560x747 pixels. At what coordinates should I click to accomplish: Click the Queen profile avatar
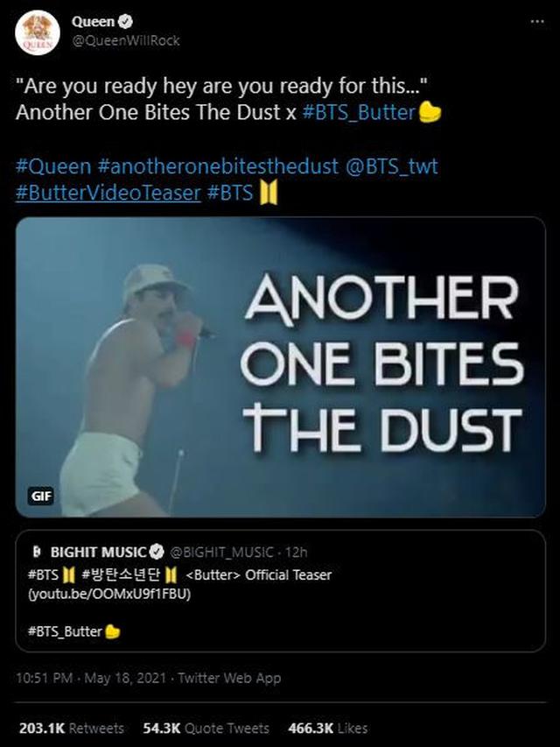38,33
